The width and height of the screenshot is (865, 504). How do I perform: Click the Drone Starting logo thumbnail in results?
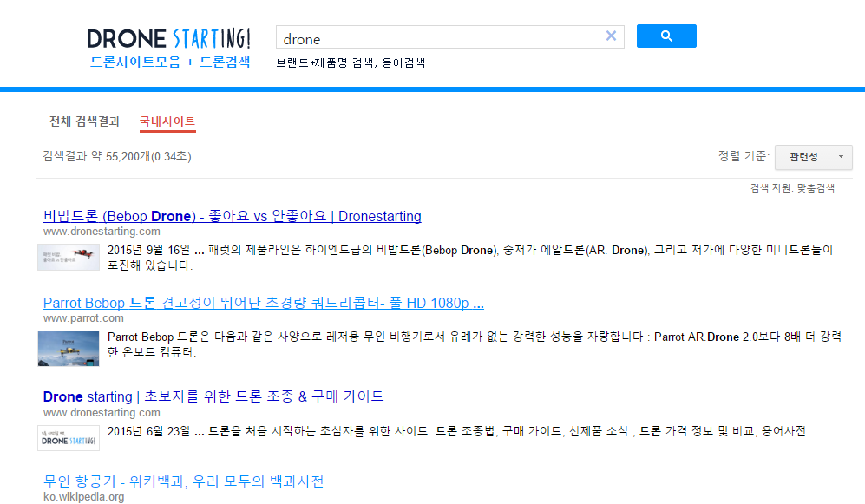(69, 438)
